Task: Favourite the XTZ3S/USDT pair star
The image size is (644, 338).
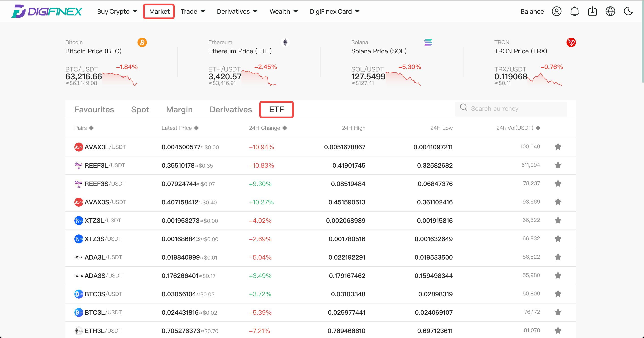Action: click(x=558, y=239)
